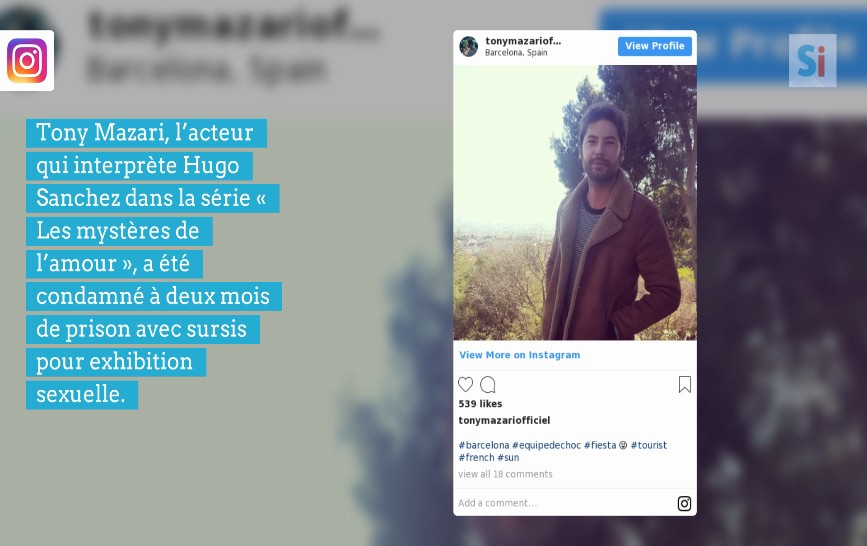
Task: Open the #tourist hashtag
Action: click(x=649, y=445)
